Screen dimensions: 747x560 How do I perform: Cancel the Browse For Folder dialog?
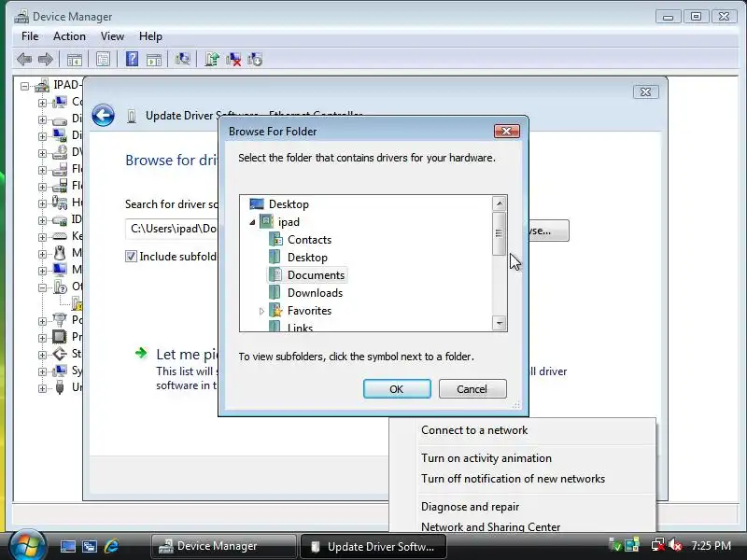pyautogui.click(x=472, y=389)
